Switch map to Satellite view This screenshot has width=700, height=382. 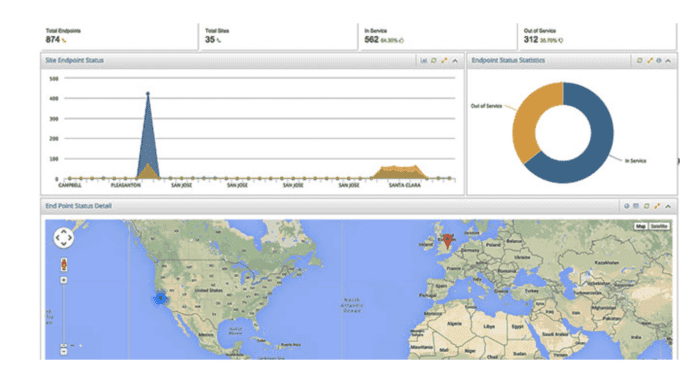click(x=659, y=226)
